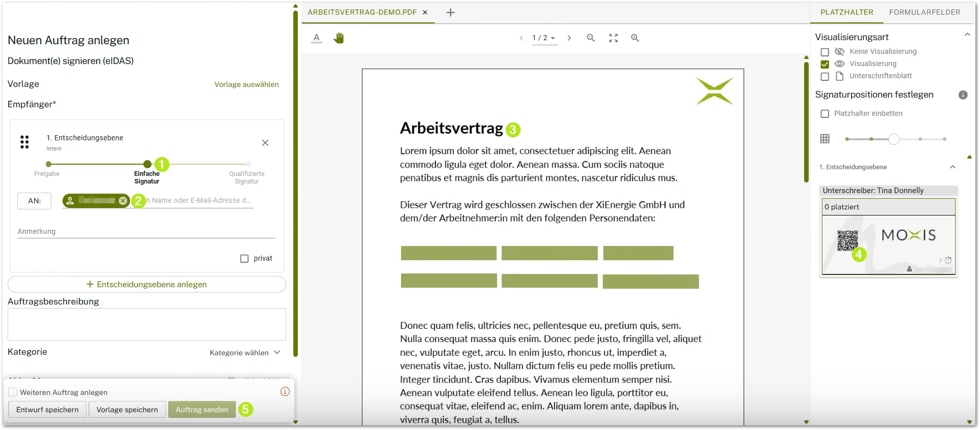Switch to the Formularfelder tab
This screenshot has height=430, width=980.
coord(925,12)
